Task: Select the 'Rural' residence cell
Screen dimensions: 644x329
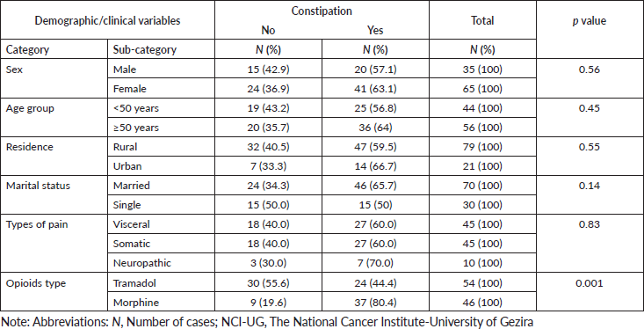Action: [x=161, y=147]
